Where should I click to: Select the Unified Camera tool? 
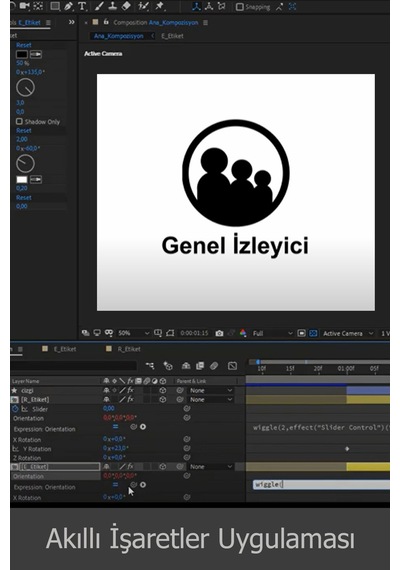[24, 6]
